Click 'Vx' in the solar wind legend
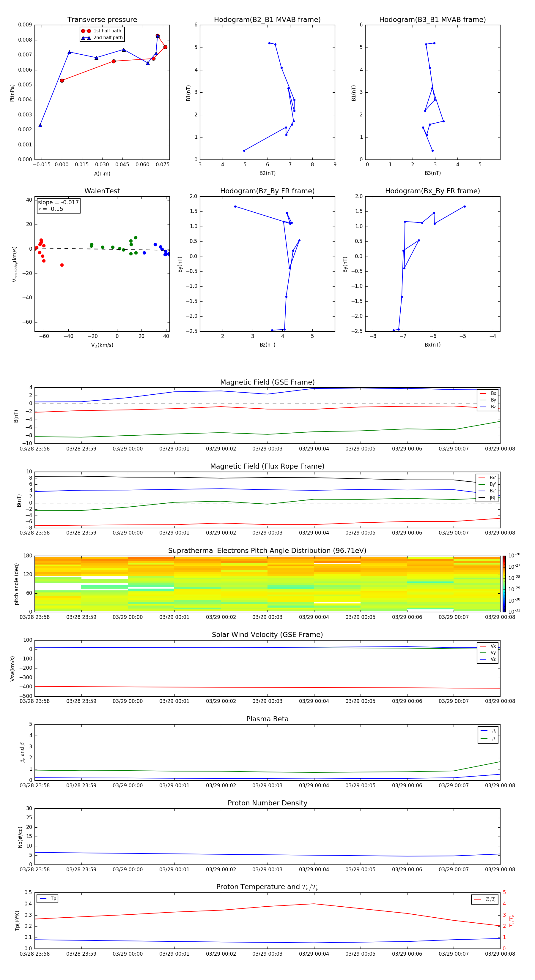The height and width of the screenshot is (980, 535). [x=488, y=646]
